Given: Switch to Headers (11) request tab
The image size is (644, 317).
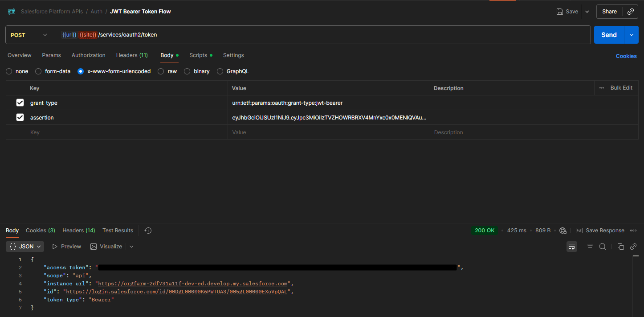Looking at the screenshot, I should pos(132,55).
